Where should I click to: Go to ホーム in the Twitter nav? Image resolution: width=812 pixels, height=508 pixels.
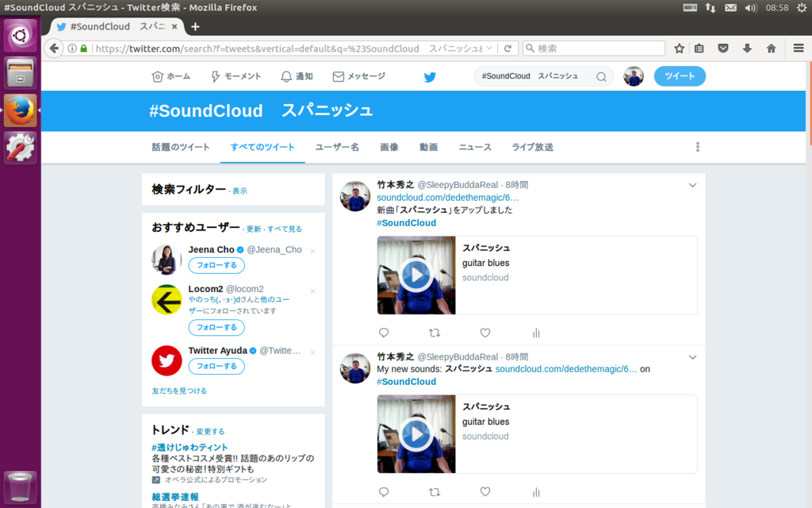(171, 76)
